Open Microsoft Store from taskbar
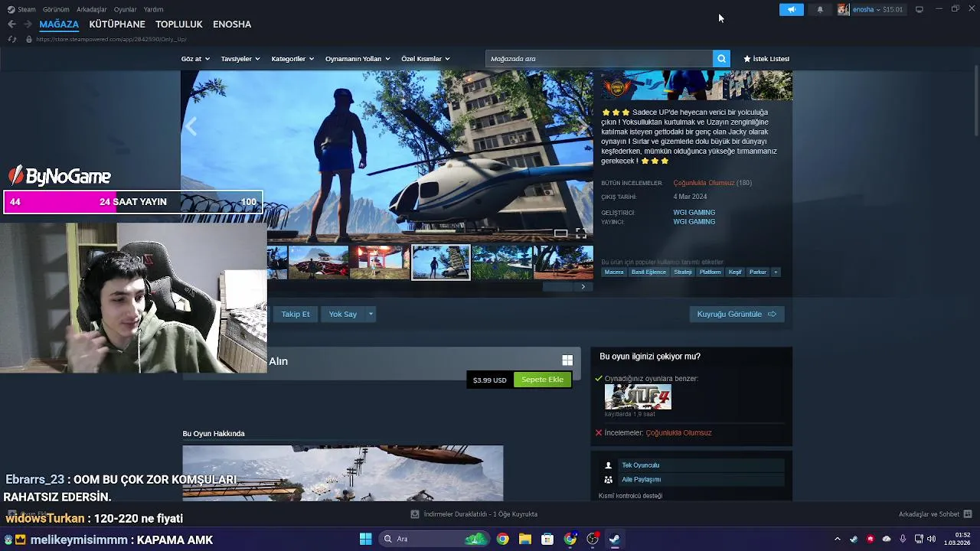 [x=547, y=539]
